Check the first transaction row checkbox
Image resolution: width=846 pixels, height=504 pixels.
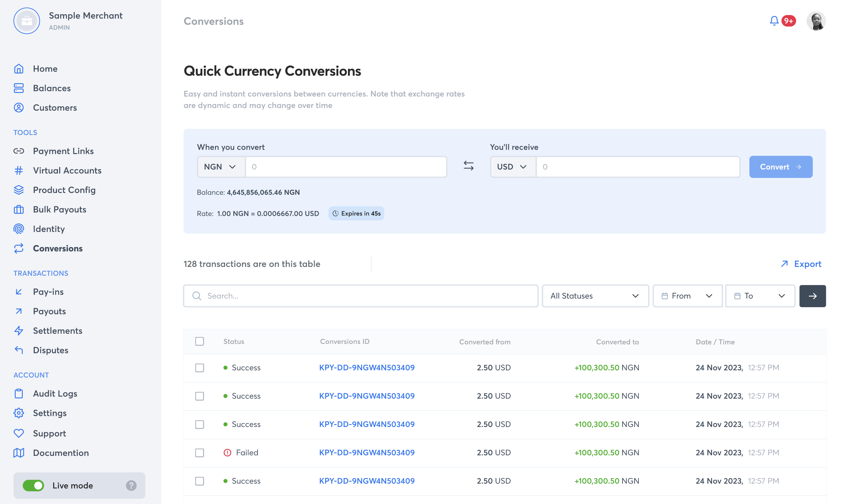[x=199, y=367]
